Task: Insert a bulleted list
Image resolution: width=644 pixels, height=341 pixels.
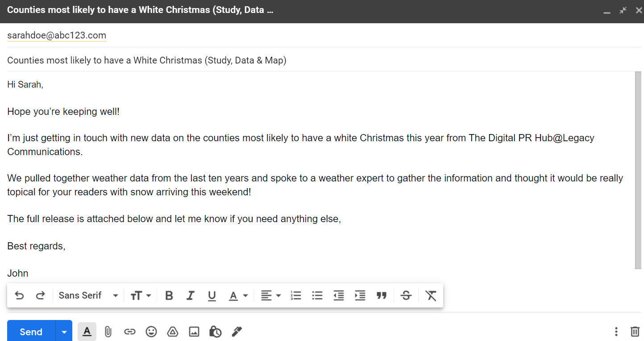Action: (317, 295)
